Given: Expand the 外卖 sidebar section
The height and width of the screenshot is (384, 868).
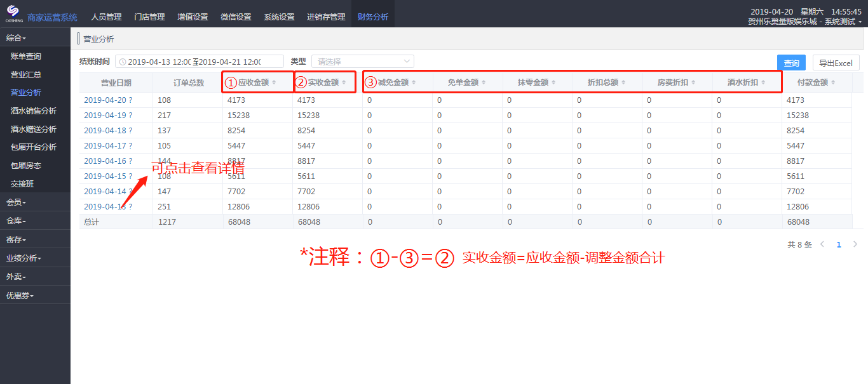Looking at the screenshot, I should click(x=35, y=277).
